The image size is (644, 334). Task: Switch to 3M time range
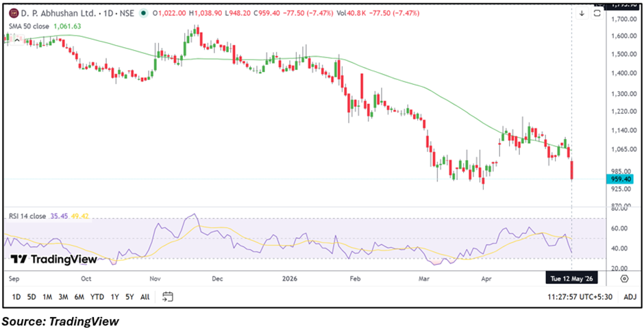63,296
